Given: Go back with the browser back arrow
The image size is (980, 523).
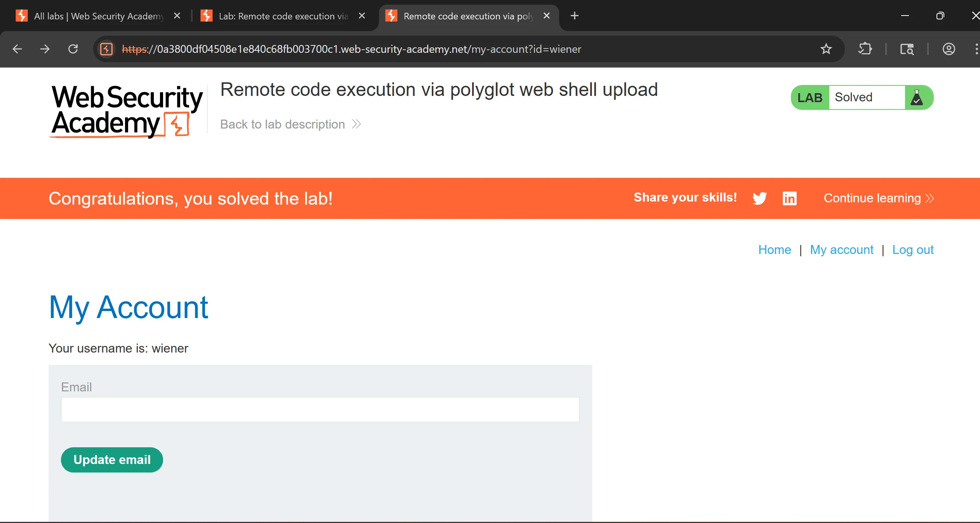Looking at the screenshot, I should tap(17, 49).
